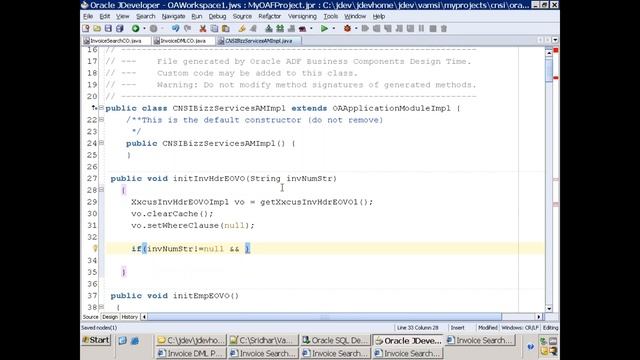Collapse the fold marker on line 22
The width and height of the screenshot is (640, 360).
click(x=101, y=120)
